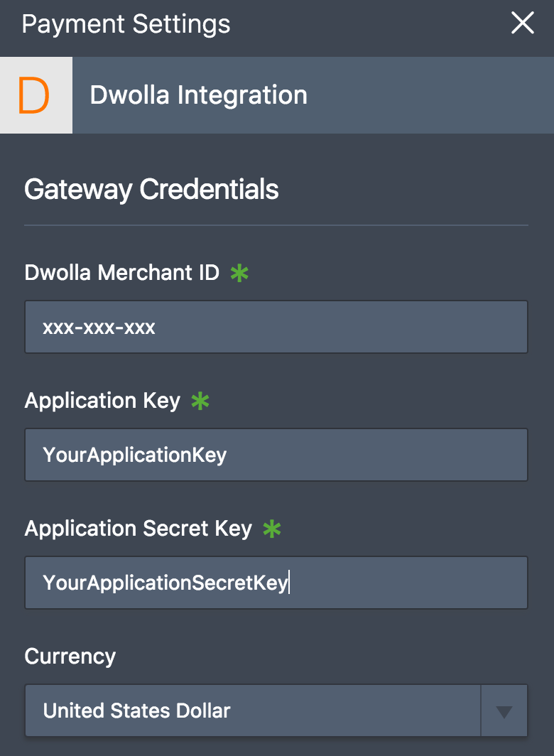Click the orange Dwolla D logo
Screen dimensions: 554x756
[x=34, y=95]
